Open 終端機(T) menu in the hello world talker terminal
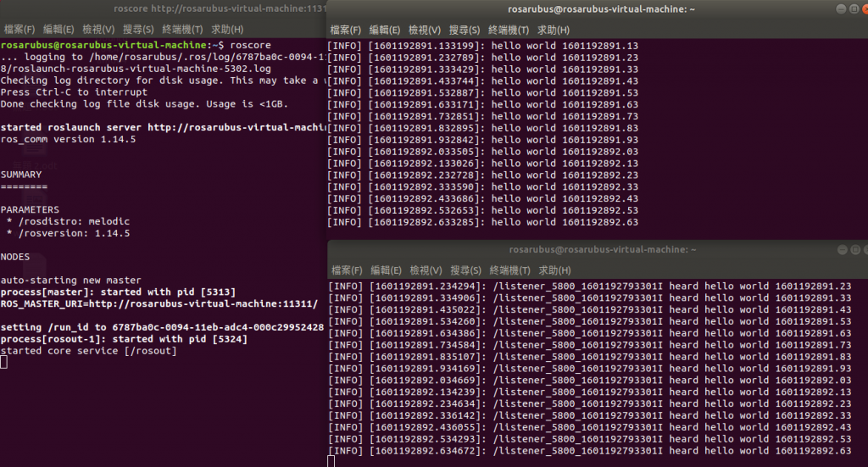The height and width of the screenshot is (467, 868). click(x=509, y=30)
